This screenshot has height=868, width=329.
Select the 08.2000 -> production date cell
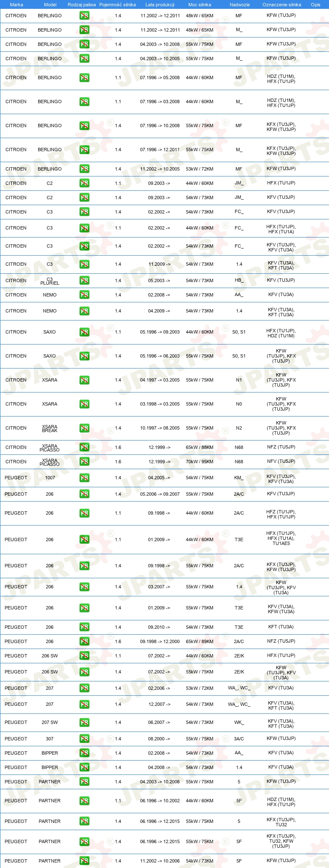[x=159, y=739]
